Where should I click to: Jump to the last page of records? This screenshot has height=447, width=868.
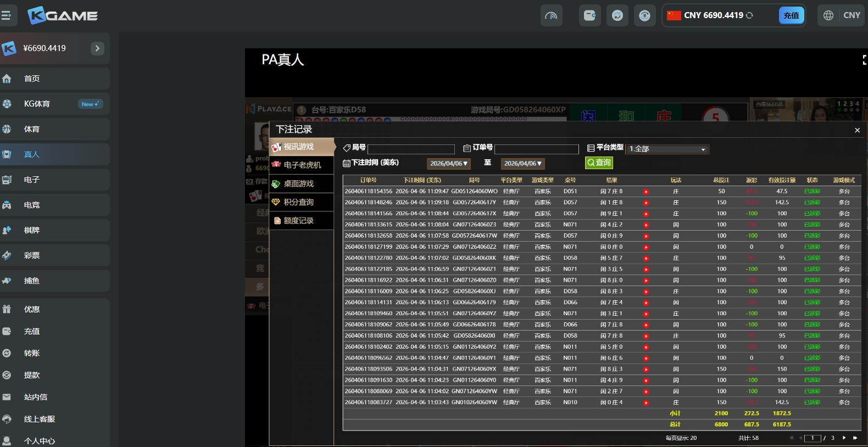coord(855,438)
